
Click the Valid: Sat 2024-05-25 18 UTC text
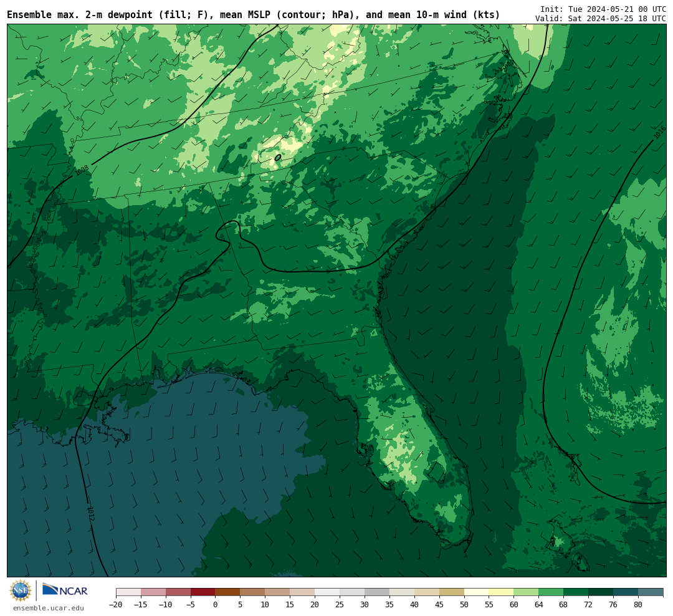(x=601, y=19)
